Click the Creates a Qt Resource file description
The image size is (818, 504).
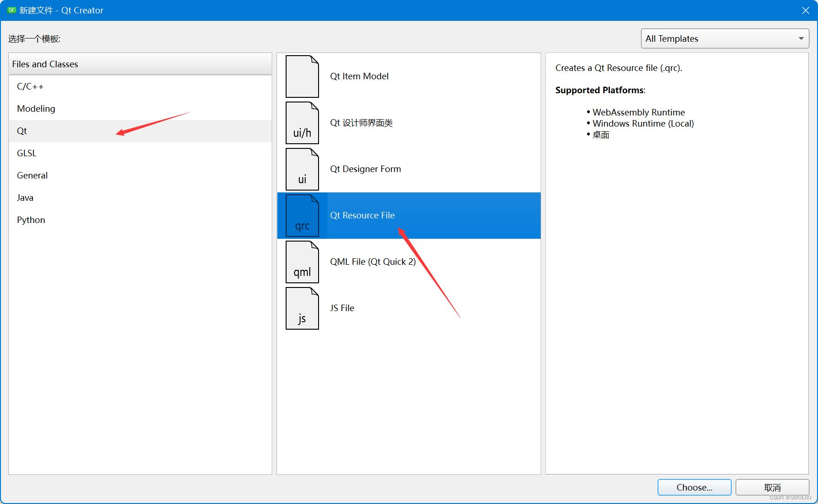(619, 68)
